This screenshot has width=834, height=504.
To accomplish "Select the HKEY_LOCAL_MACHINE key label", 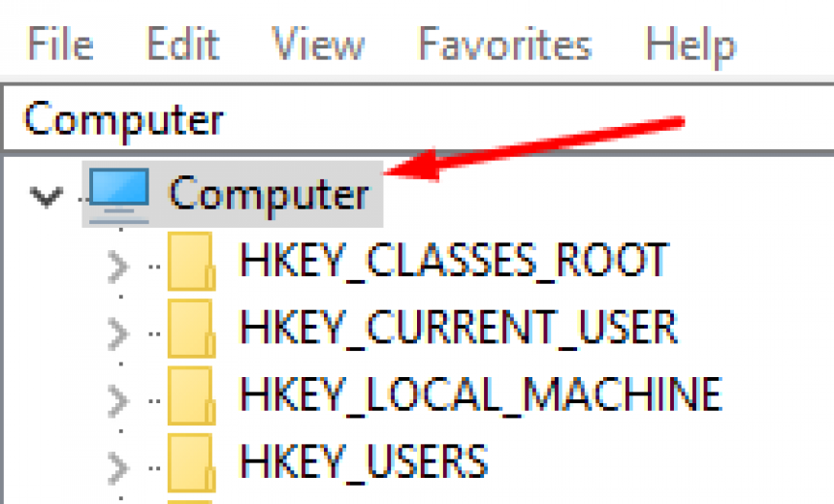I will (x=481, y=394).
